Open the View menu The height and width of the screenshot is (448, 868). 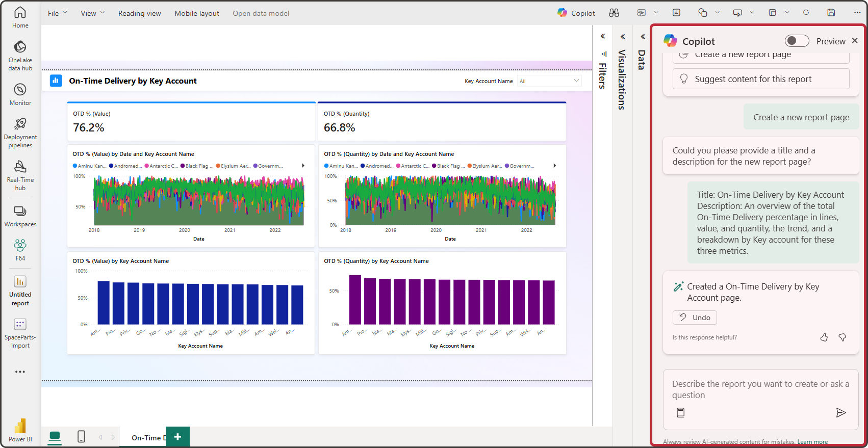[92, 13]
